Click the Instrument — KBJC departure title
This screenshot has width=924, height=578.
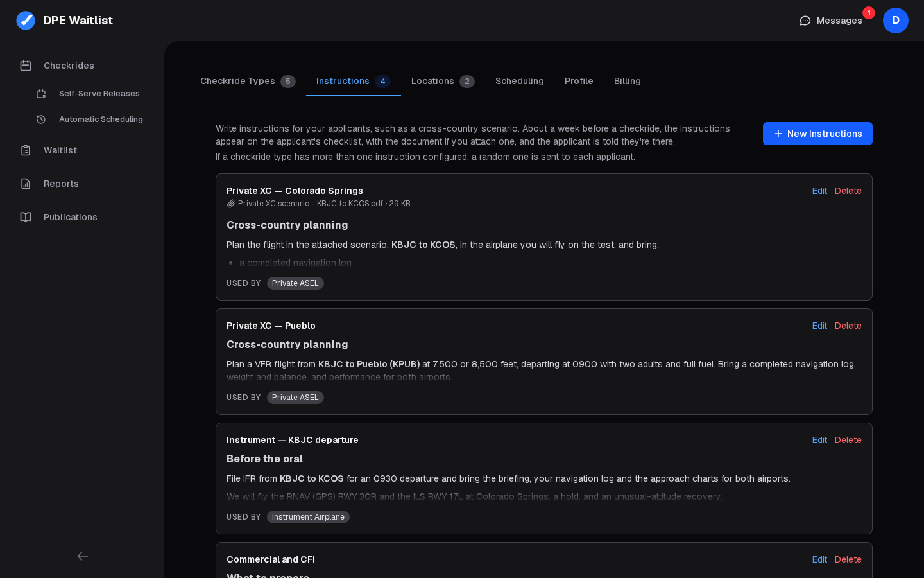click(x=293, y=440)
